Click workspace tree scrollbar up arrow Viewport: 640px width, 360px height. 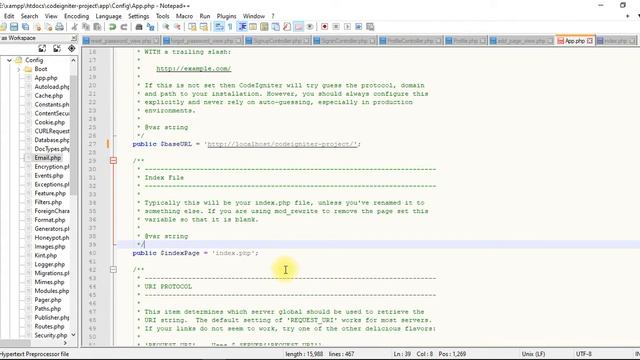pyautogui.click(x=73, y=60)
